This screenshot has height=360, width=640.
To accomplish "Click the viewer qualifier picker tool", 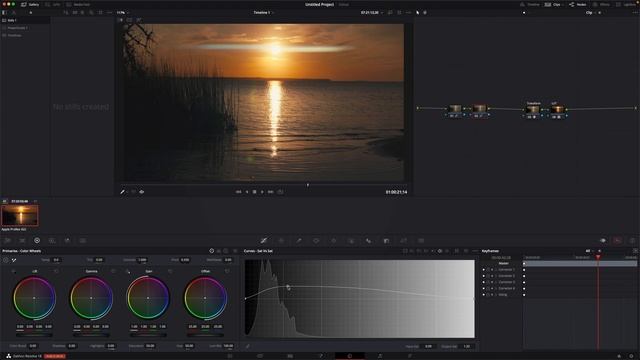I will (122, 192).
